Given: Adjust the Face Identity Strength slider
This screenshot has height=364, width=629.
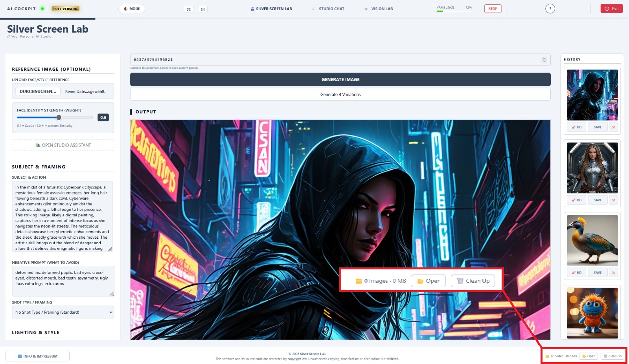Looking at the screenshot, I should (x=59, y=117).
